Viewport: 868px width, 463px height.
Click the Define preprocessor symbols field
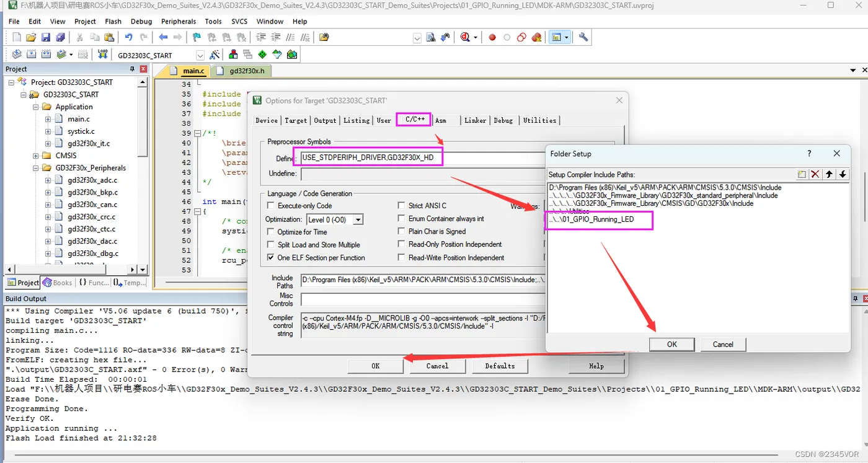[423, 158]
